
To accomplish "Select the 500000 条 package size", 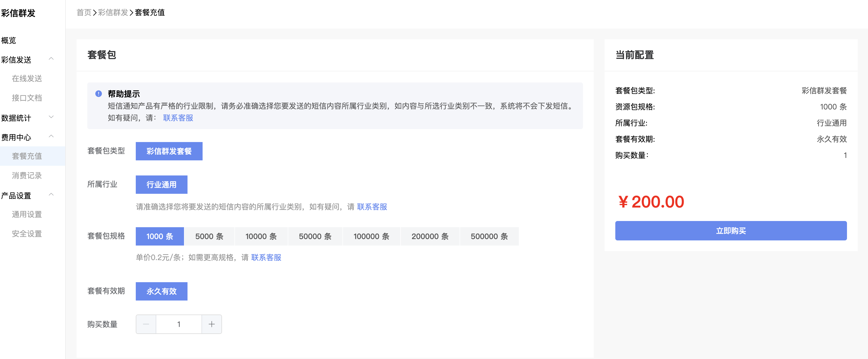I will pos(489,236).
